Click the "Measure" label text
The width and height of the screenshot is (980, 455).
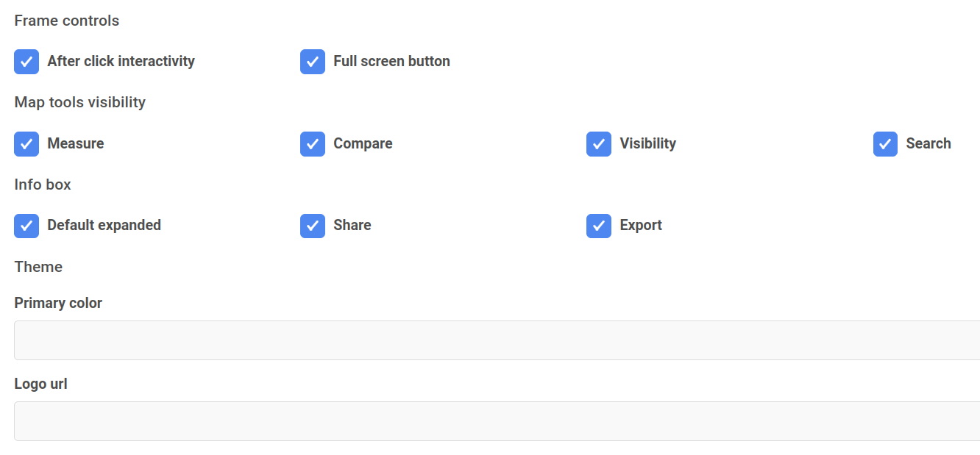coord(76,144)
